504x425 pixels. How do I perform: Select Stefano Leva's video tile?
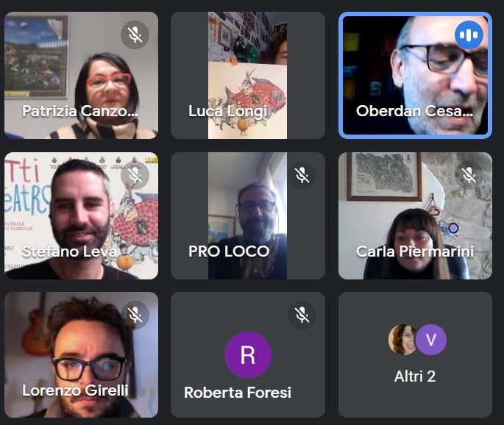(82, 215)
